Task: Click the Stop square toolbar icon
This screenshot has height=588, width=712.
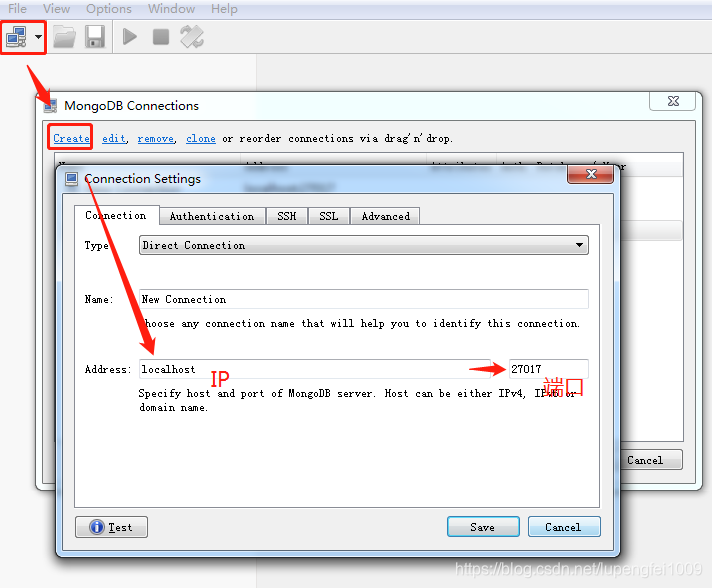Action: (x=161, y=37)
